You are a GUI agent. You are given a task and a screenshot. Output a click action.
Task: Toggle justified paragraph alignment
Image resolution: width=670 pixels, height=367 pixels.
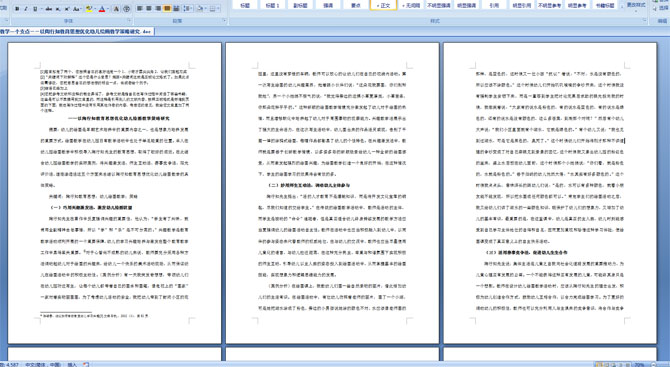click(x=167, y=9)
